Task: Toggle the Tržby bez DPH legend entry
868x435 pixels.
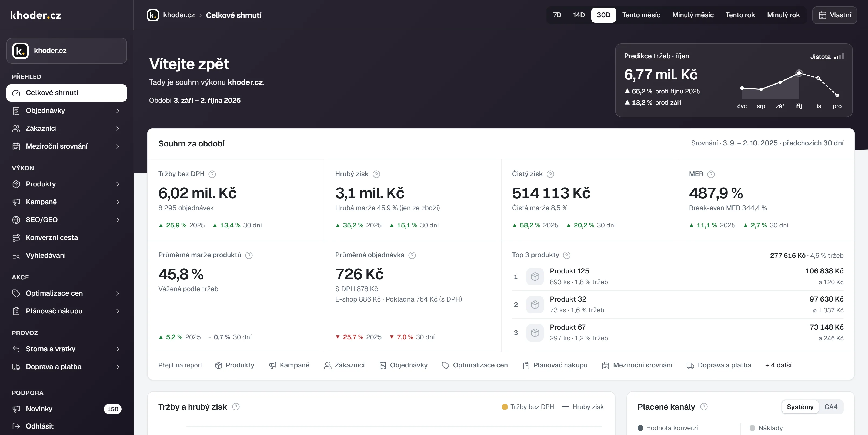Action: click(528, 407)
